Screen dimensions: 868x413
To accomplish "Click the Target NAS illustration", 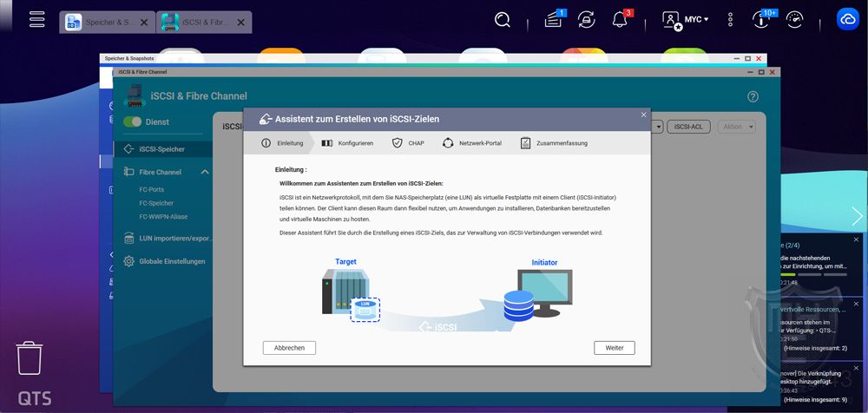I will click(350, 294).
